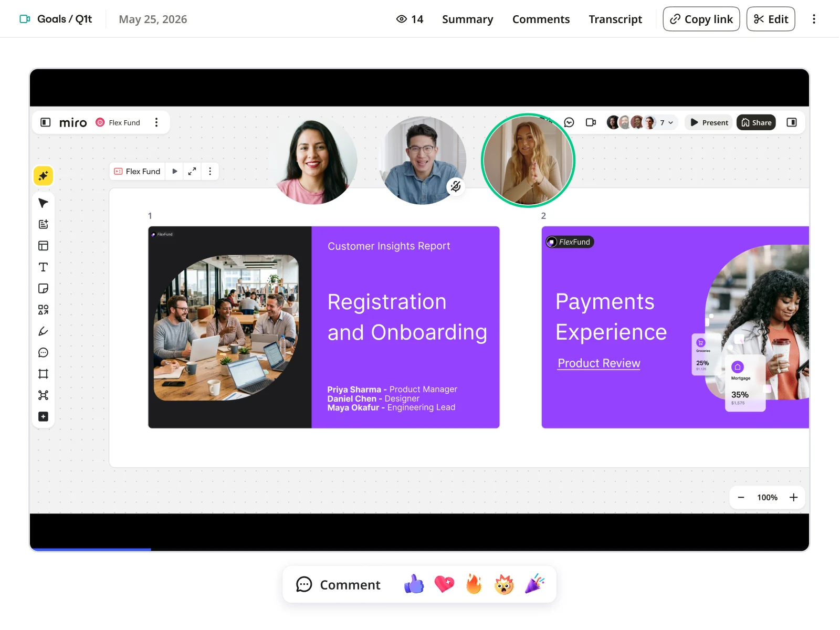This screenshot has width=840, height=630.
Task: Select the Text tool
Action: (44, 267)
